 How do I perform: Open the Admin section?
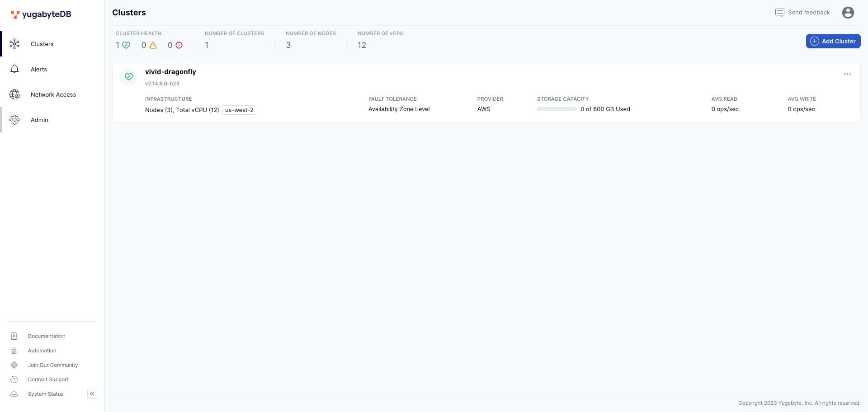(x=39, y=120)
